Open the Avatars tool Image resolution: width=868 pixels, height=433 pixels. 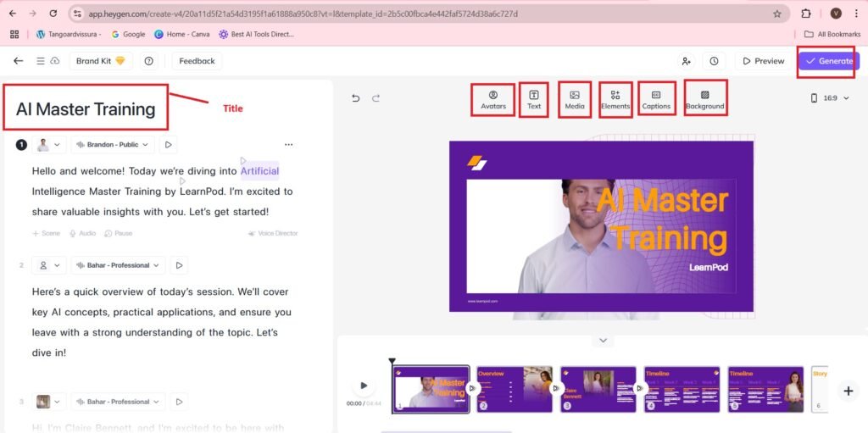[493, 100]
